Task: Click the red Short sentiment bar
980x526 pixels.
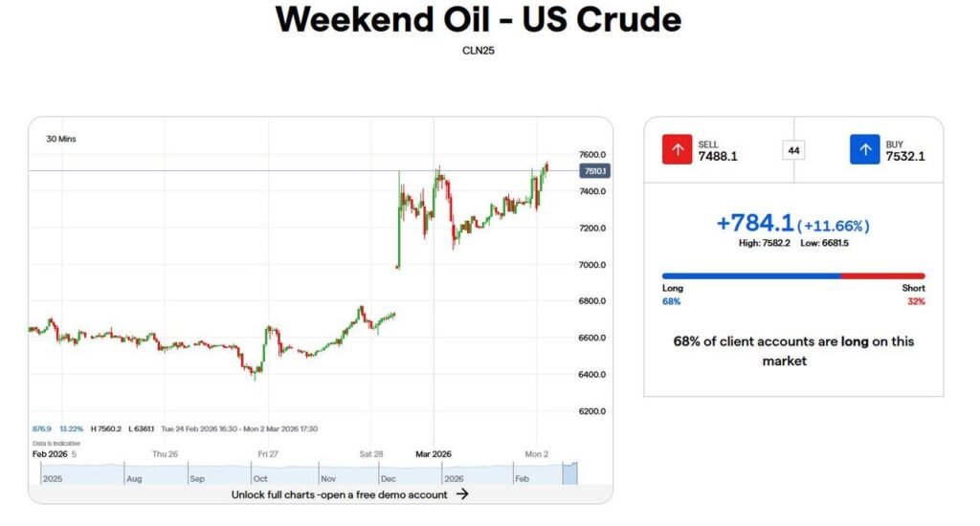Action: click(882, 275)
